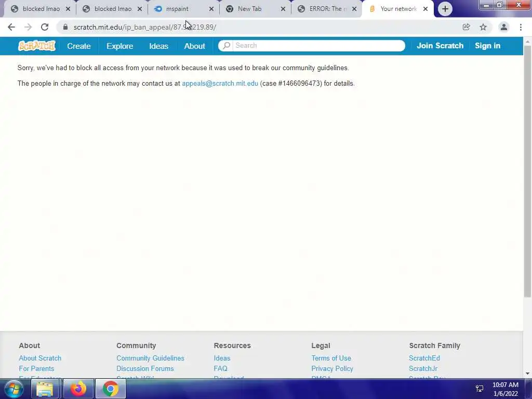
Task: Close the first blocked lmao tab
Action: [x=68, y=9]
